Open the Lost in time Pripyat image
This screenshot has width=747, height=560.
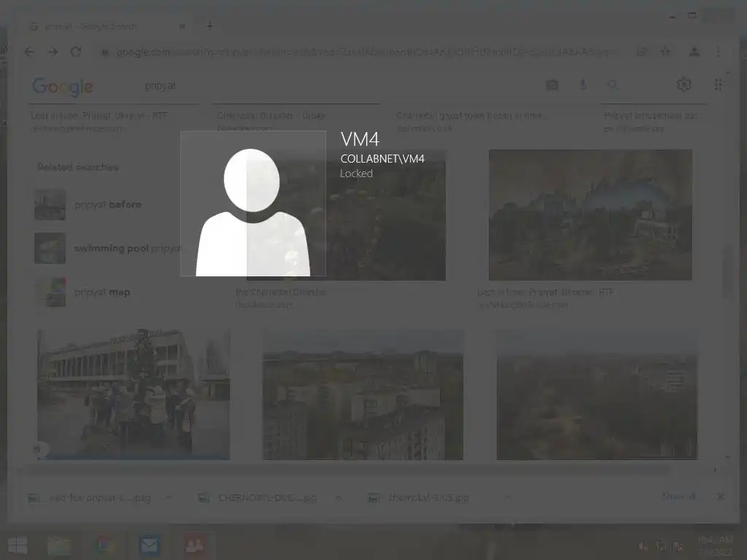pyautogui.click(x=590, y=215)
